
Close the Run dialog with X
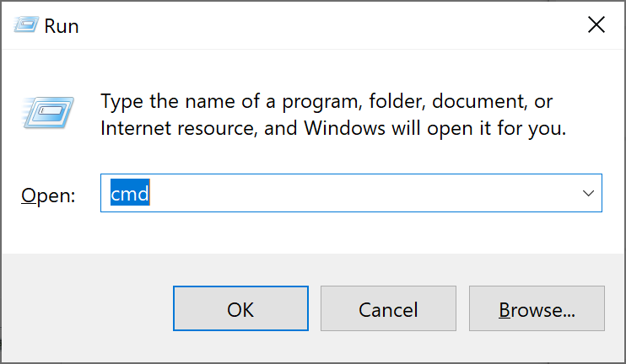pos(596,24)
